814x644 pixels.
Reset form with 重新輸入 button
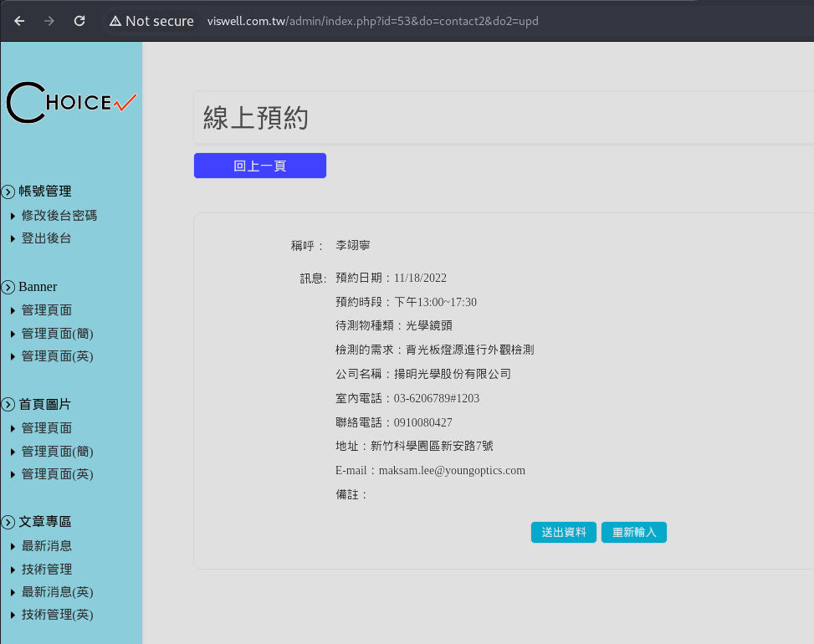pos(634,533)
